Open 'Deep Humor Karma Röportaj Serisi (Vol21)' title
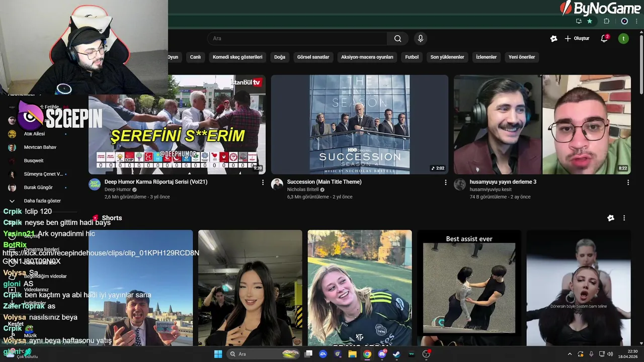Viewport: 644px width, 362px height. point(156,182)
